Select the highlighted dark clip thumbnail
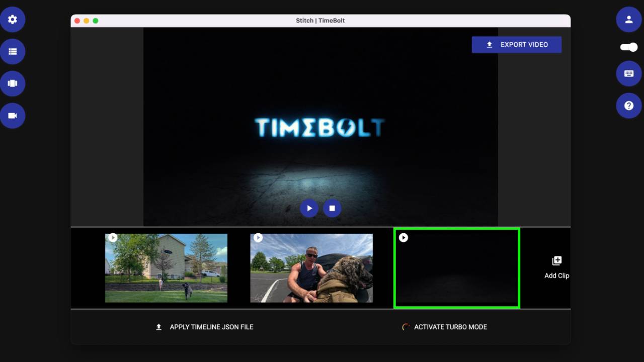This screenshot has height=362, width=644. click(456, 268)
